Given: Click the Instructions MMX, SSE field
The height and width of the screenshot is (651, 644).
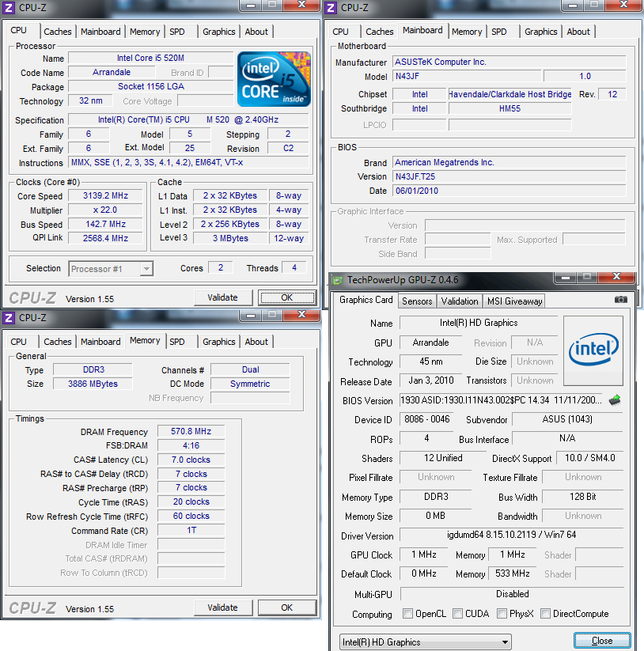Looking at the screenshot, I should click(188, 163).
